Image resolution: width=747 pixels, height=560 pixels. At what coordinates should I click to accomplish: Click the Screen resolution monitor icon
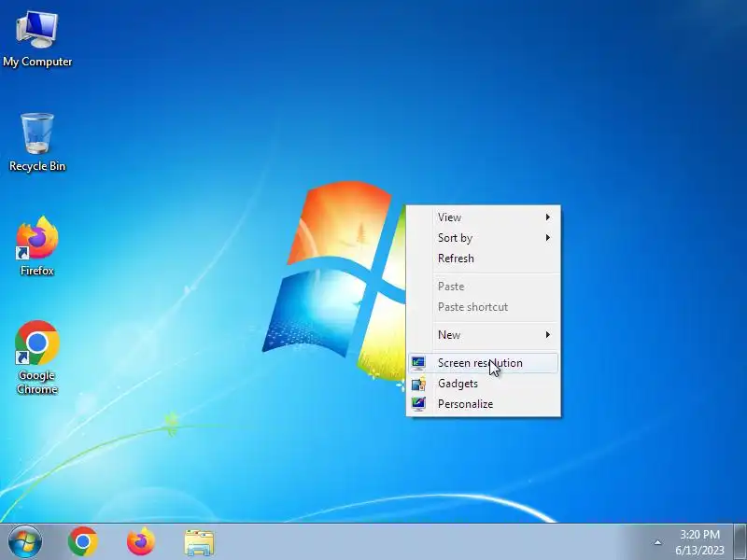click(418, 363)
